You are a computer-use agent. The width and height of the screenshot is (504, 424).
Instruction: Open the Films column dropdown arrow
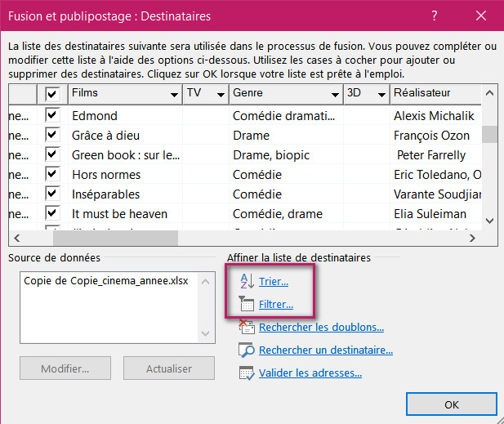(174, 95)
